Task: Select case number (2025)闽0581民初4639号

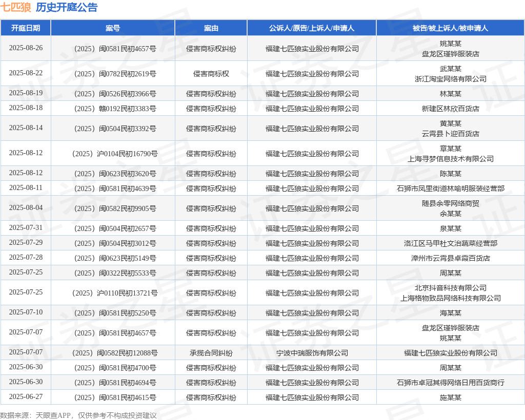Action: coord(115,188)
